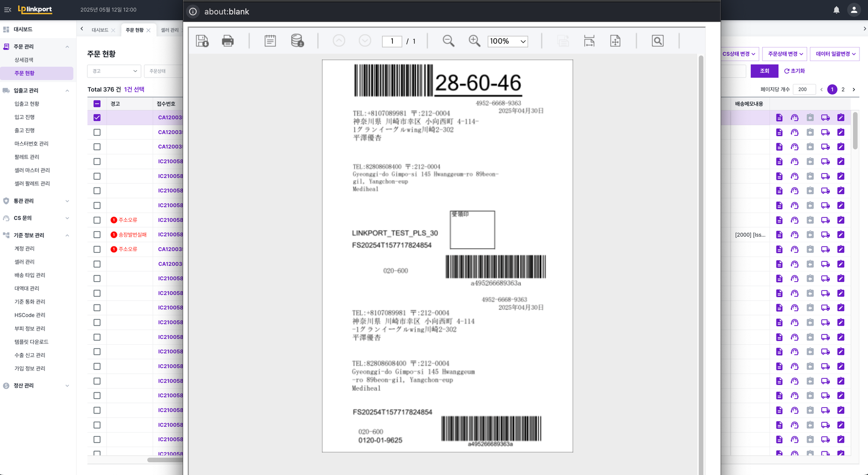Viewport: 868px width, 475px height.
Task: Collapse the 입출고 관리 sidebar section
Action: tap(67, 90)
